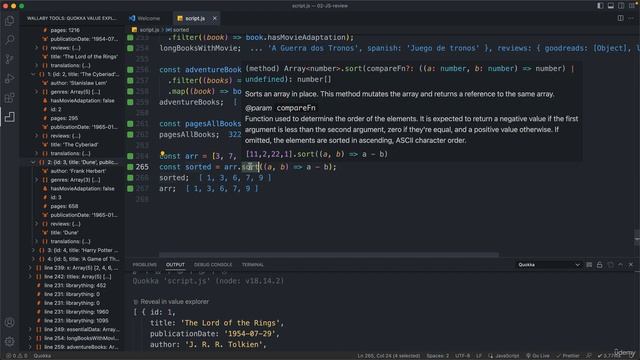Collapse the '2: {id: 3, title: Dune' node
The width and height of the screenshot is (640, 360).
pos(33,162)
